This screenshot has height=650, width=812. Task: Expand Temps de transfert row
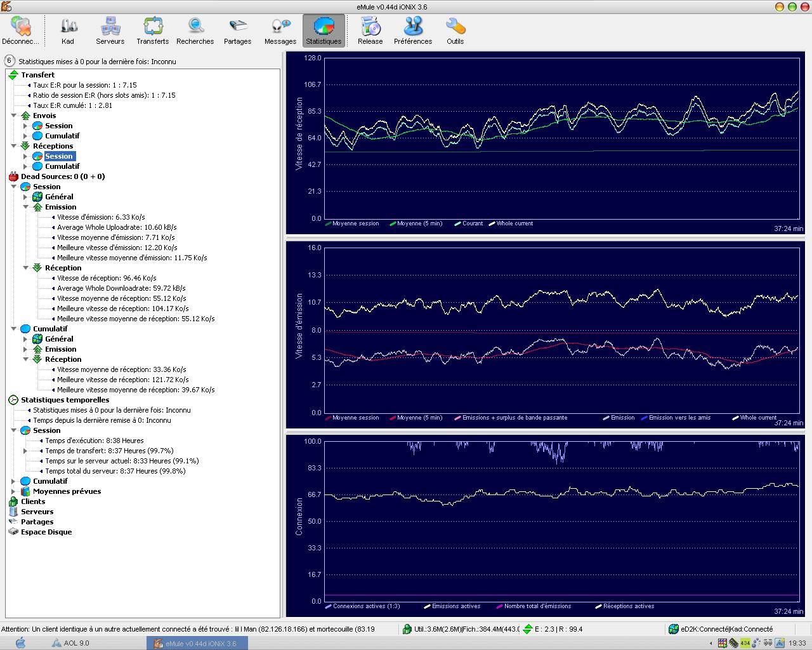click(x=26, y=451)
